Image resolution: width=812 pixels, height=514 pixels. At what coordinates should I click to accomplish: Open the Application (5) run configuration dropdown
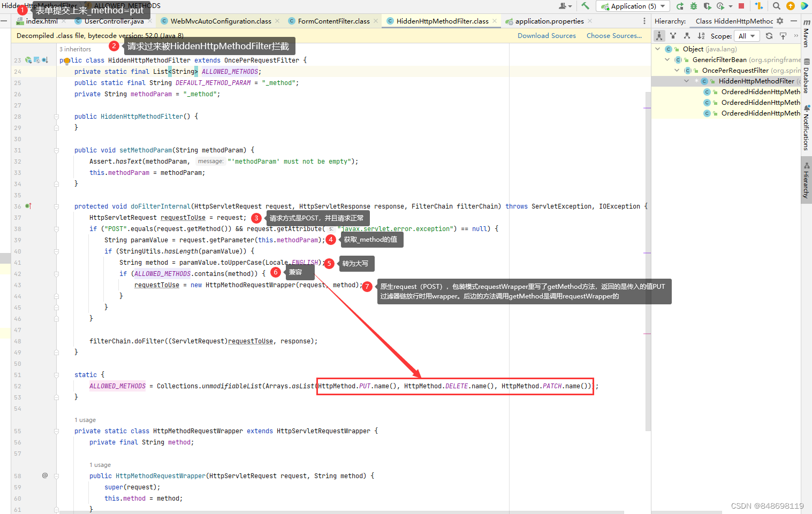(x=633, y=6)
